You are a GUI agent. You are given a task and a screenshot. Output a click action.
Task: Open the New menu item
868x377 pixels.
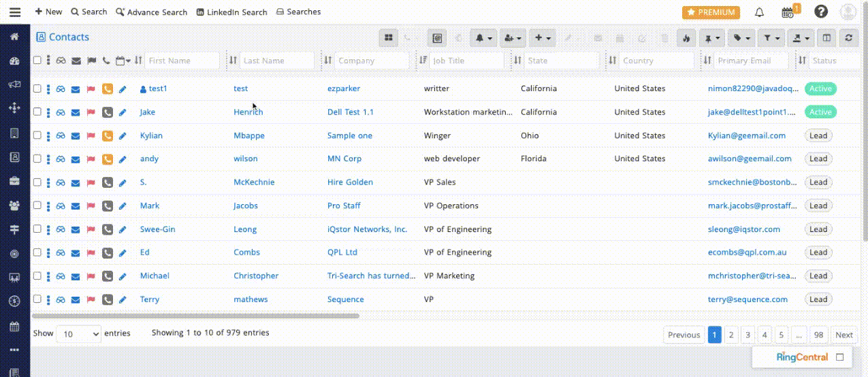coord(48,12)
